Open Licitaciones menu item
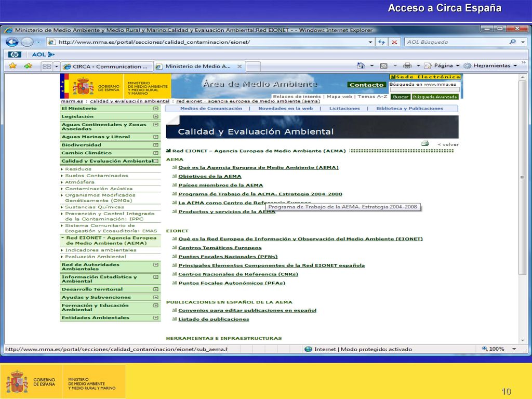Image resolution: width=532 pixels, height=399 pixels. click(344, 109)
